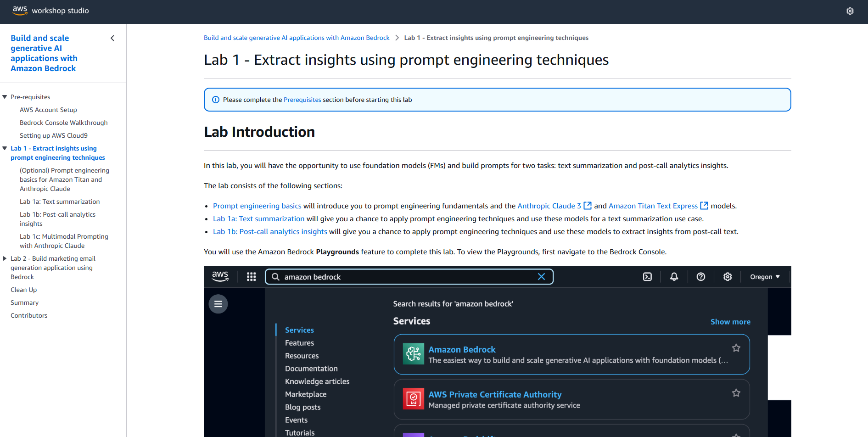
Task: Open AWS Account Setup page
Action: [x=48, y=110]
